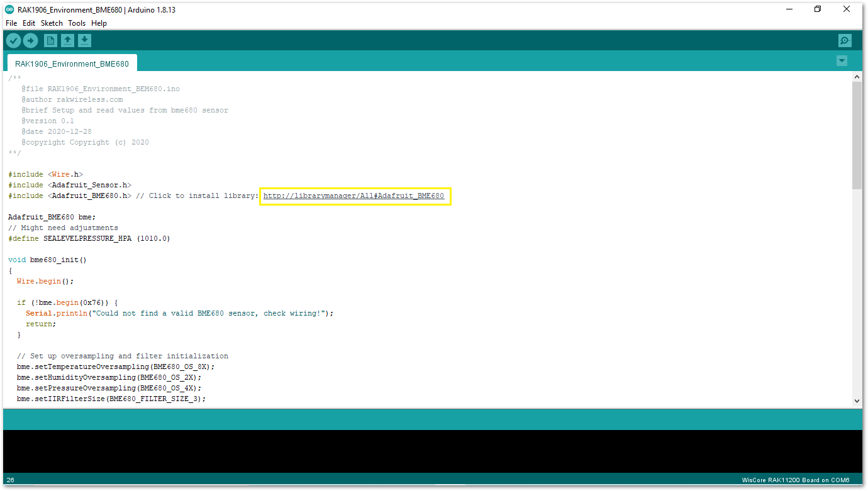Open the Help menu

[99, 23]
